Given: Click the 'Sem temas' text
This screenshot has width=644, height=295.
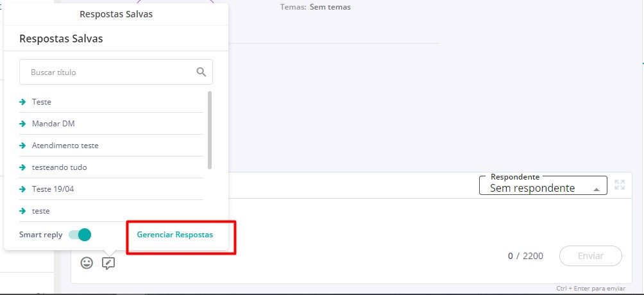Looking at the screenshot, I should click(x=330, y=7).
